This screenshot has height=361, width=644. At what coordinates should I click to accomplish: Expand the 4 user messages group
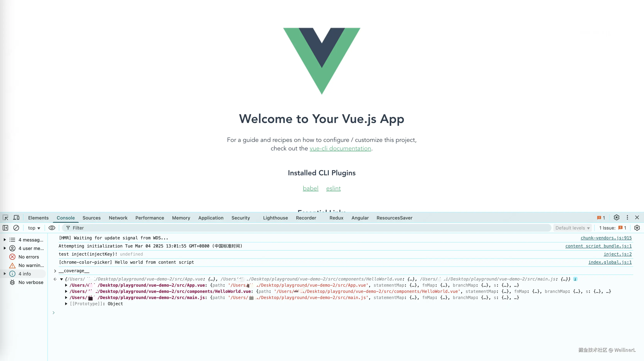(5, 248)
